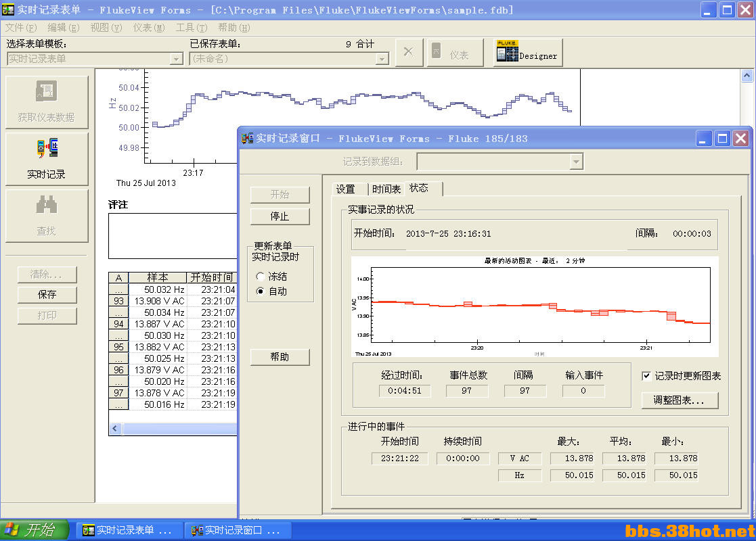The image size is (756, 541).
Task: Click the 帮助 button in dialog
Action: [280, 357]
